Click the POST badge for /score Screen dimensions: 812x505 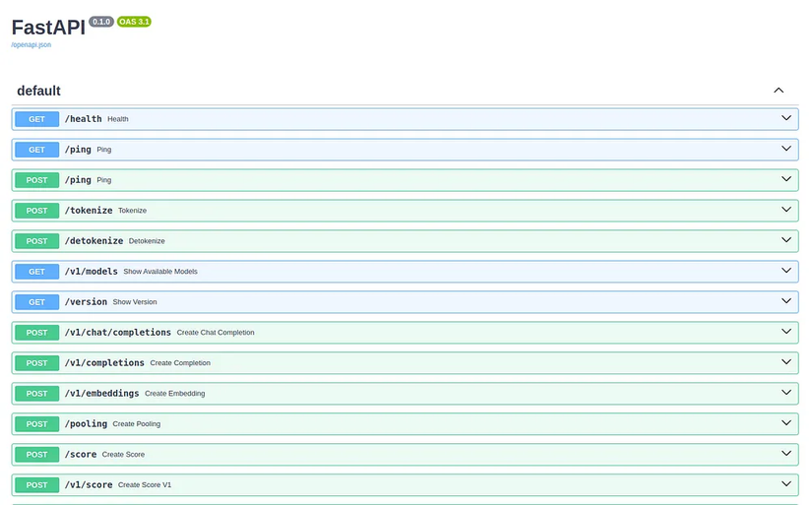[36, 455]
